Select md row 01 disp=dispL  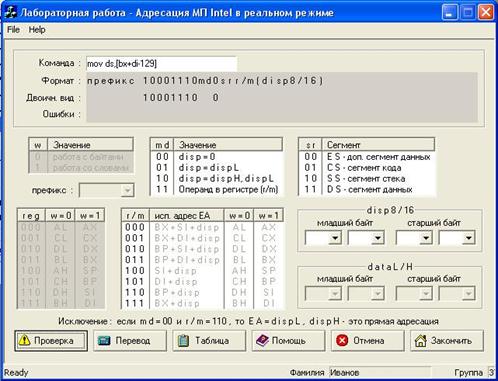(x=217, y=168)
